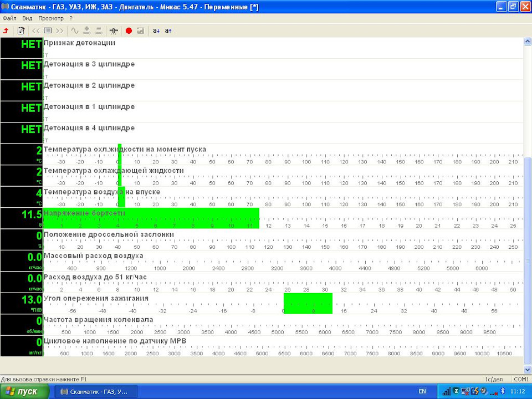Click the 11.5 voltage value cell
Screen dimensions: 532x399
point(22,218)
